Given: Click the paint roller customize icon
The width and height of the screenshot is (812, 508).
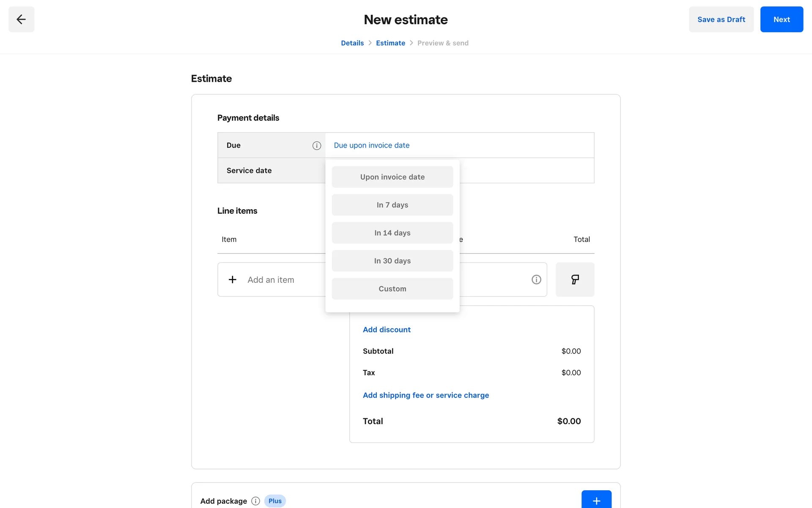Looking at the screenshot, I should [575, 280].
